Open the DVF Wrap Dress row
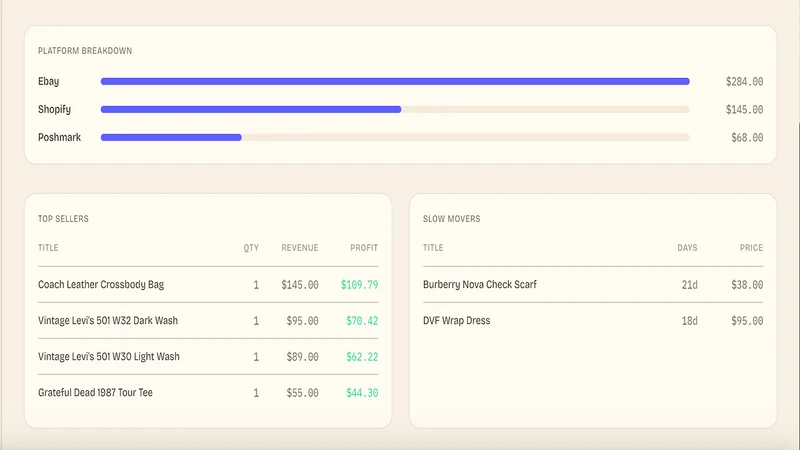Image resolution: width=800 pixels, height=450 pixels. click(x=593, y=320)
